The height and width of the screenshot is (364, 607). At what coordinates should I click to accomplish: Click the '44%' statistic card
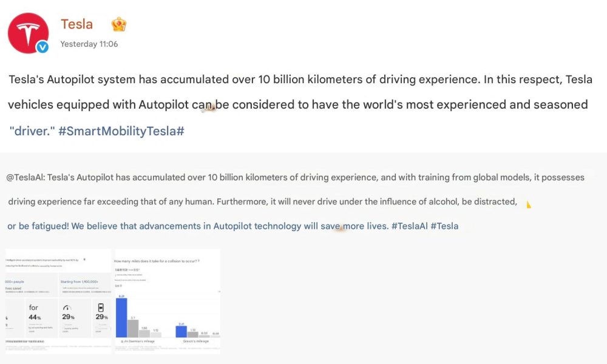coord(42,315)
